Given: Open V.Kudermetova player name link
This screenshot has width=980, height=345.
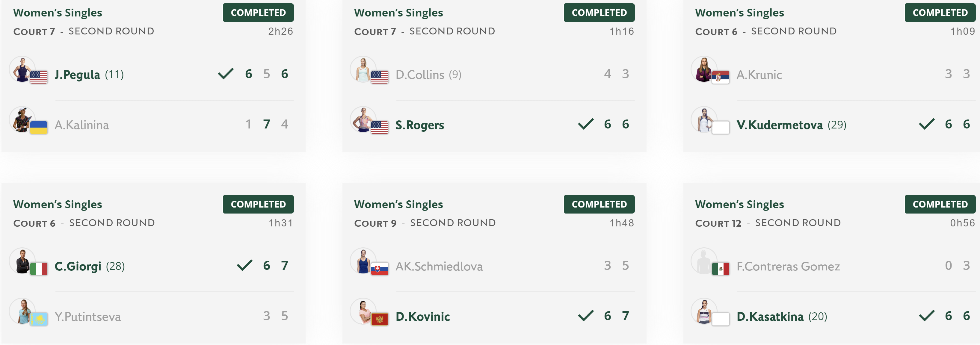Looking at the screenshot, I should pos(780,125).
